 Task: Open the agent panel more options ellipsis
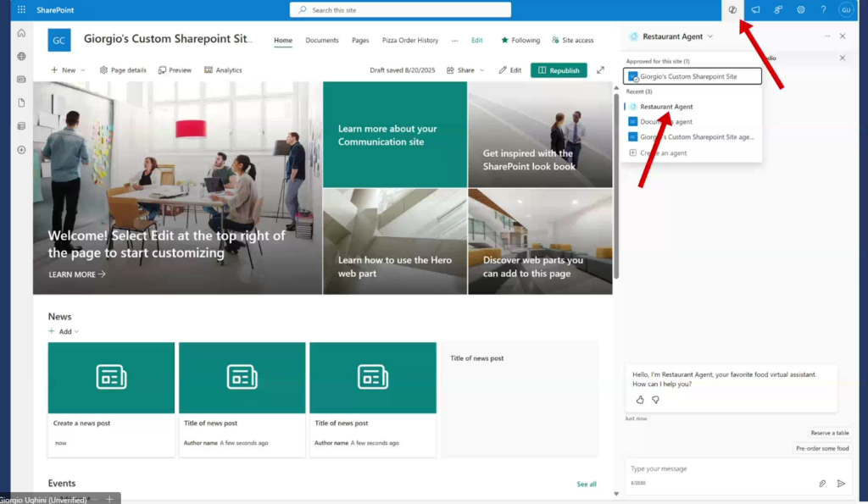point(827,36)
